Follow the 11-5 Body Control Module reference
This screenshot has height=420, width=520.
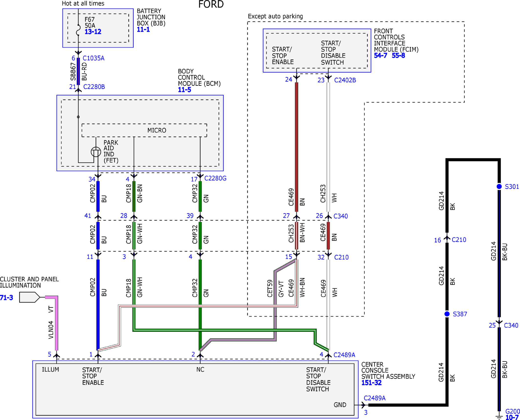pos(184,90)
